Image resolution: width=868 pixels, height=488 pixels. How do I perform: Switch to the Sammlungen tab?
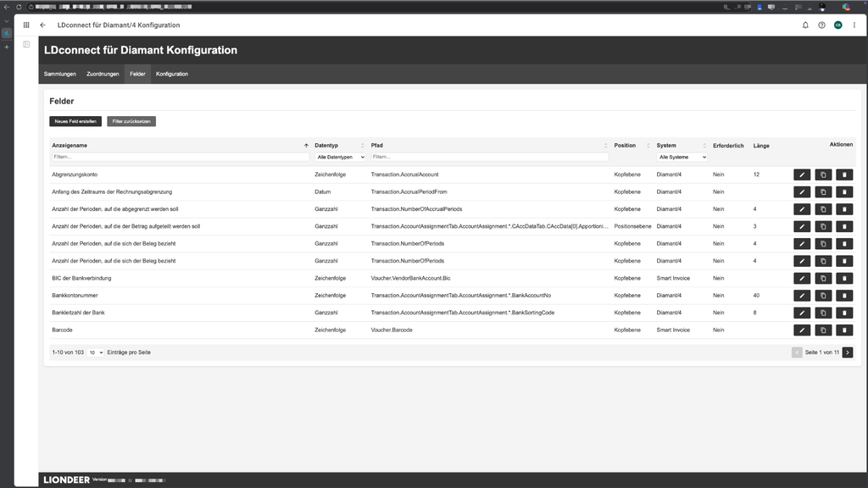[x=60, y=74]
